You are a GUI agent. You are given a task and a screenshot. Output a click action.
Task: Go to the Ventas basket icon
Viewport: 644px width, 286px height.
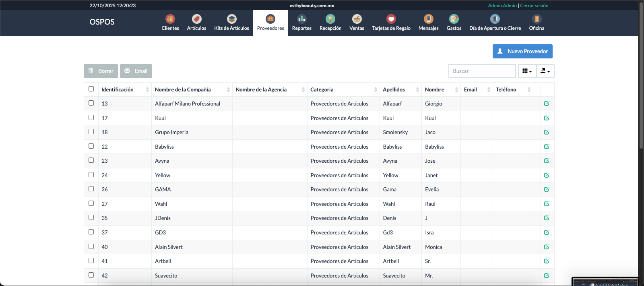357,19
